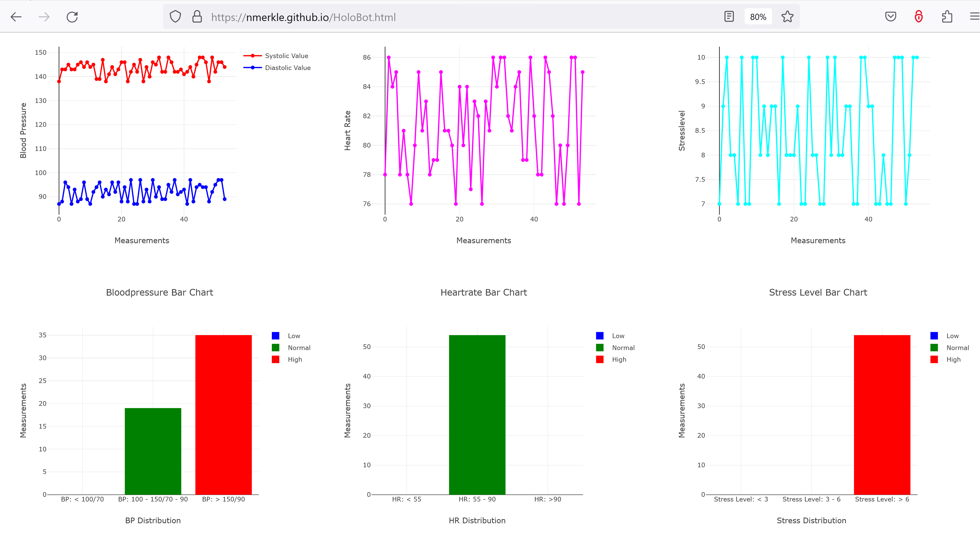This screenshot has height=544, width=980.
Task: Toggle Low series in Stress Level legend
Action: click(x=945, y=336)
